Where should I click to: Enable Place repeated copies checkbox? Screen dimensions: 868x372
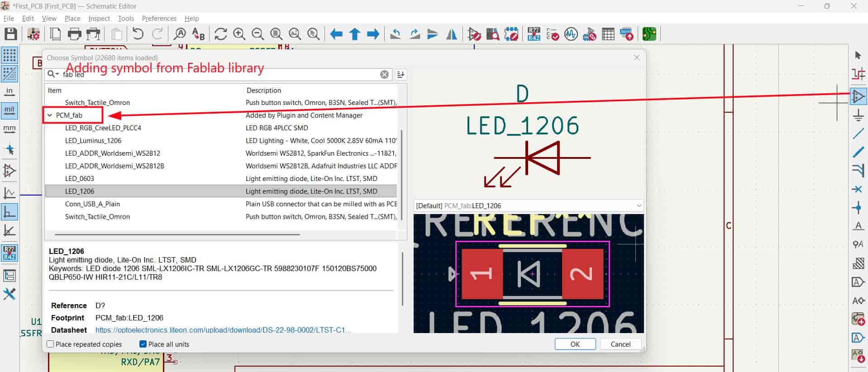(51, 344)
